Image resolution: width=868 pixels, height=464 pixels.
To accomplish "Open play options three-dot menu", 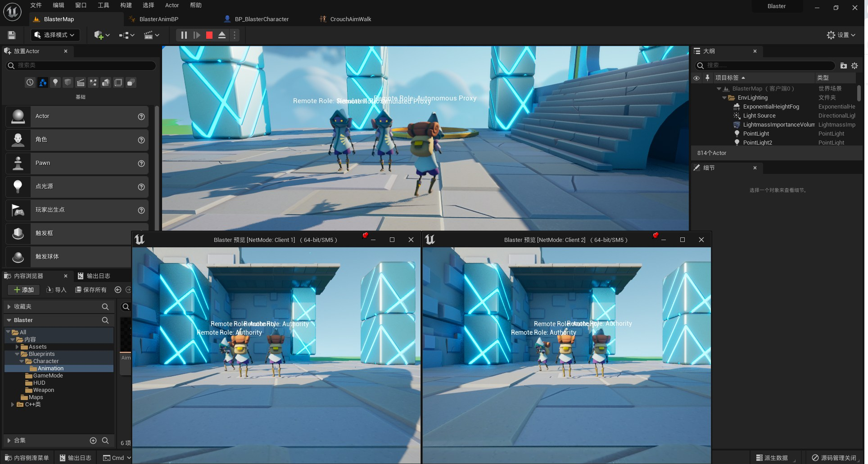I will coord(235,35).
